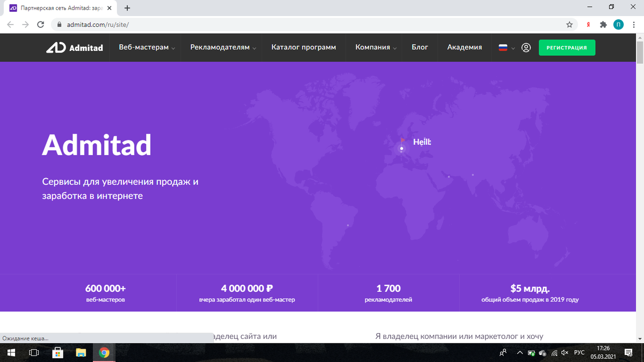This screenshot has height=362, width=644.
Task: Open the People taskbar icon
Action: pyautogui.click(x=503, y=352)
